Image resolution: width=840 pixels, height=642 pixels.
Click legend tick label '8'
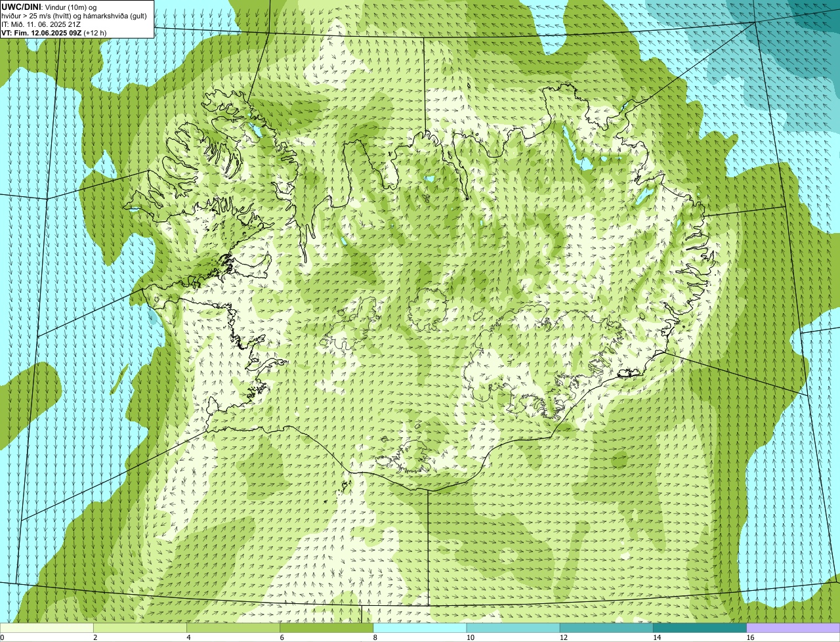[375, 637]
